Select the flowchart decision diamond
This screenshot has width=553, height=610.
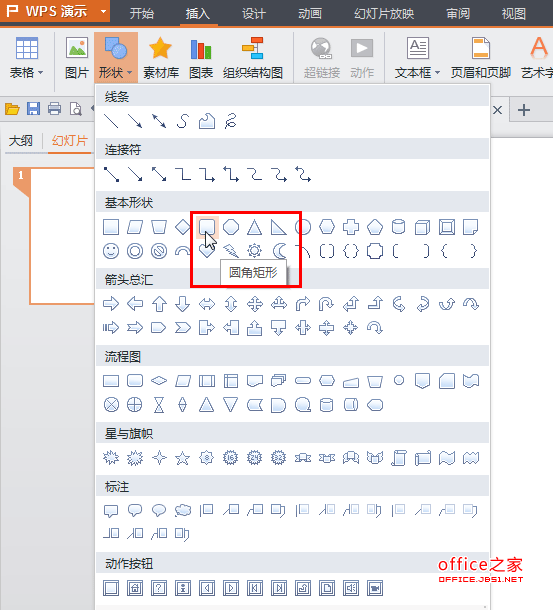[x=159, y=380]
